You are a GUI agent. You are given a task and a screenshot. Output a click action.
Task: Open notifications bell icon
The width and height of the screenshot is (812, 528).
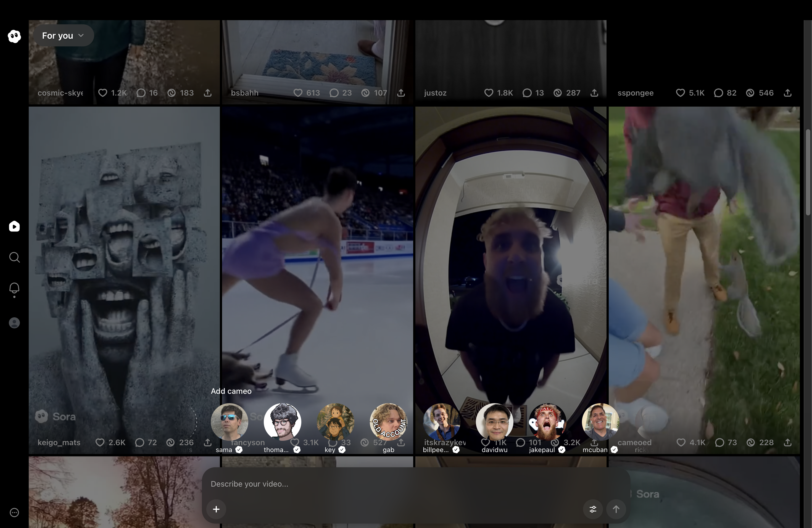point(14,289)
